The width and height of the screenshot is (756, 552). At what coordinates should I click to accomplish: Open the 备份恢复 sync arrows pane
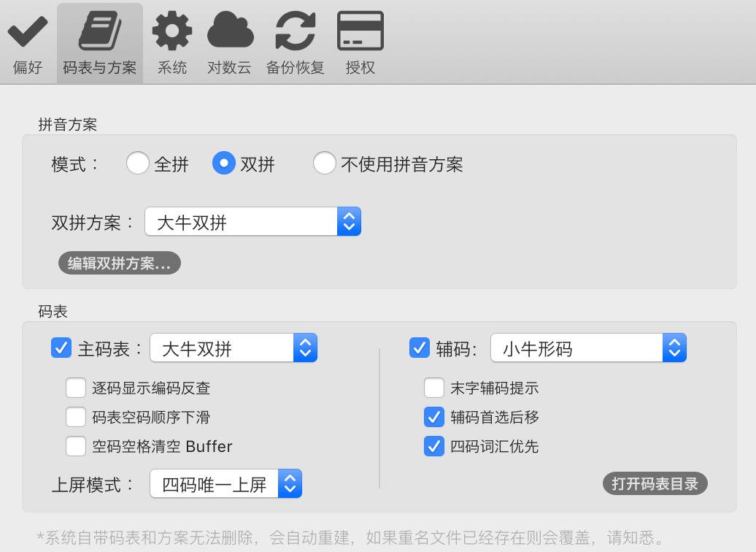click(x=295, y=43)
